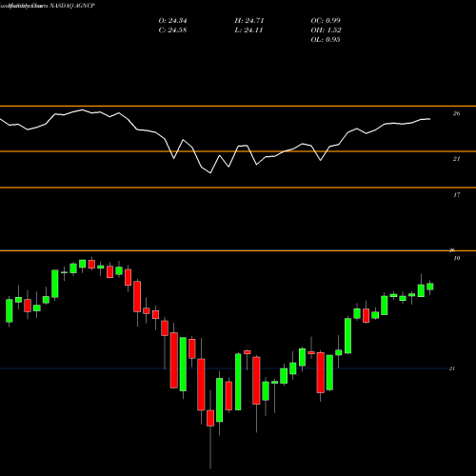Click the 'L: 24.11' low value

(248, 30)
